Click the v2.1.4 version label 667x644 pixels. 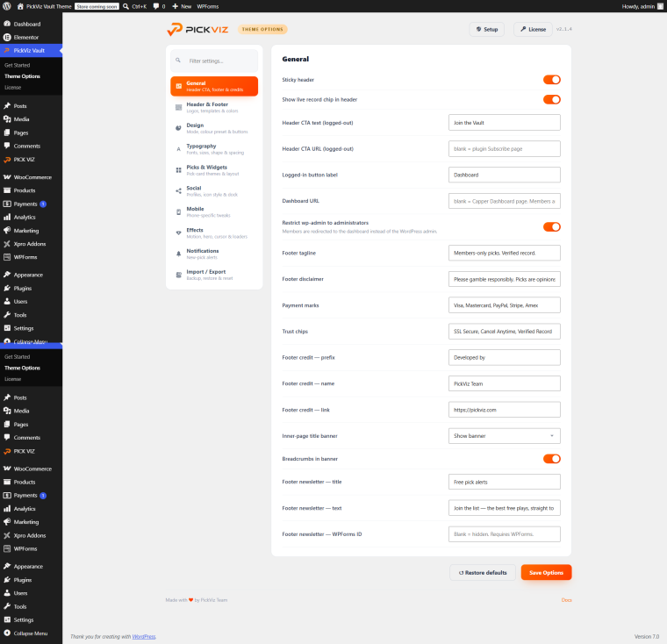563,29
